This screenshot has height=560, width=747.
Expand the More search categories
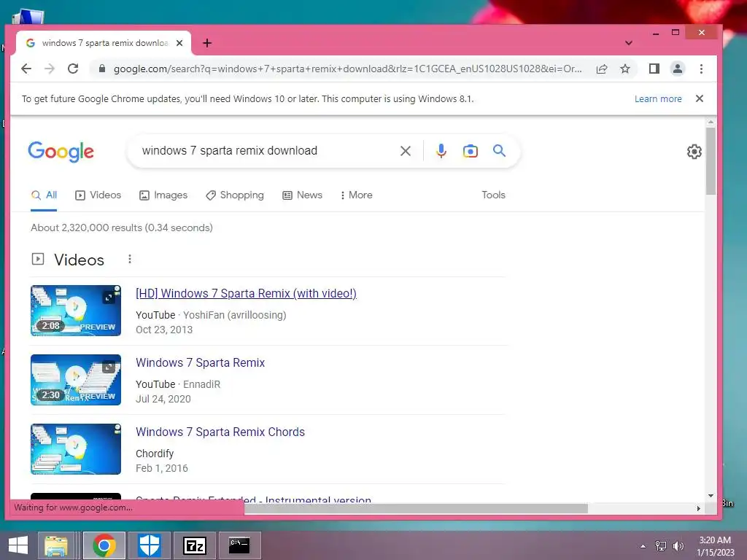[356, 195]
